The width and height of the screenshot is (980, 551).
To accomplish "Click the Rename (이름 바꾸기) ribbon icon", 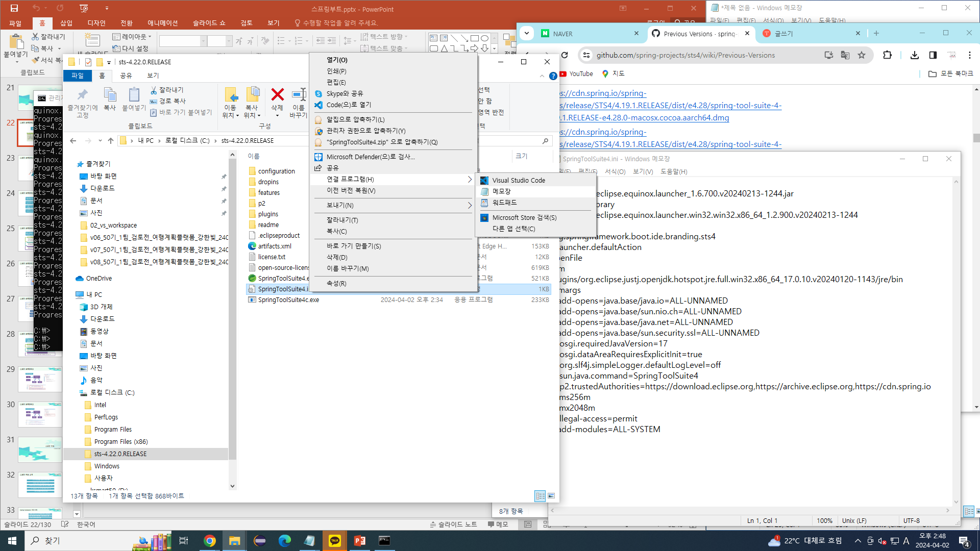I will coord(299,95).
